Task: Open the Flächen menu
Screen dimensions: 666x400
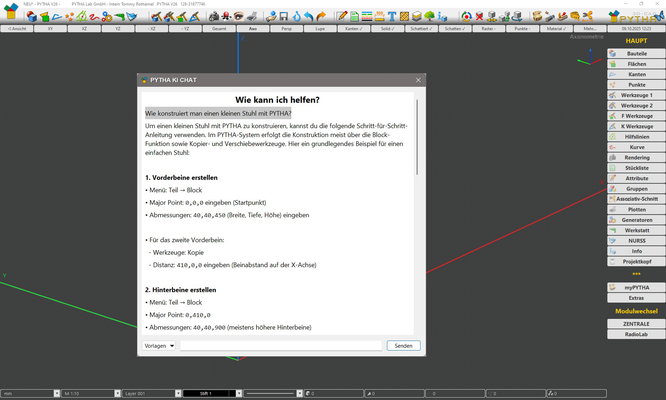Action: point(636,64)
